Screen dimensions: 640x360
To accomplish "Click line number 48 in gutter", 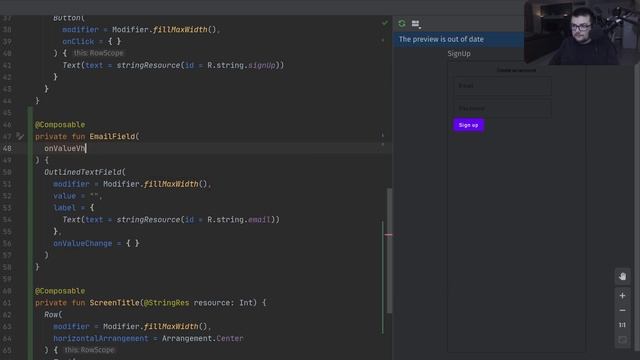I will (x=7, y=148).
